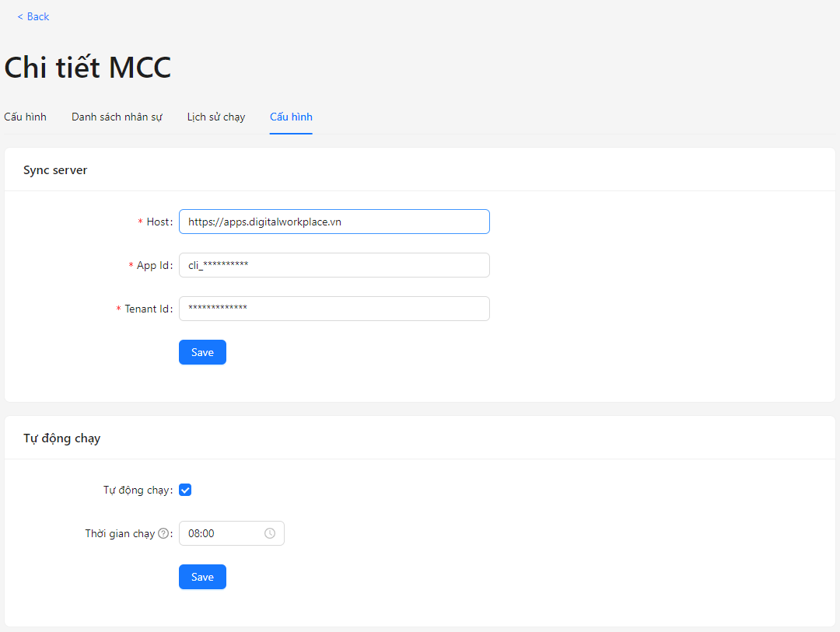
Task: Click the Chi tiết MCC page title
Action: pyautogui.click(x=88, y=68)
